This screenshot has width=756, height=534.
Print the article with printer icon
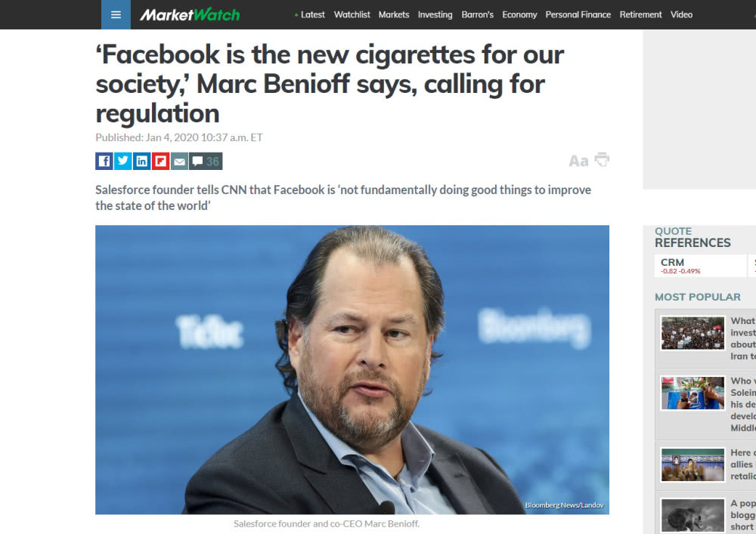(602, 159)
